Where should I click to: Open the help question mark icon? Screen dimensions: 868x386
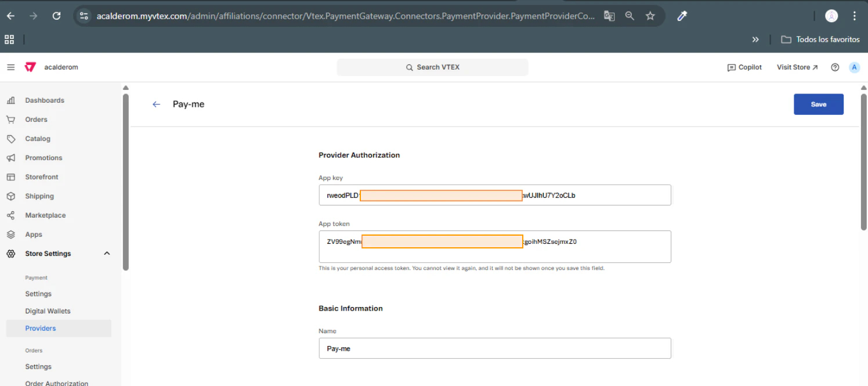click(835, 67)
